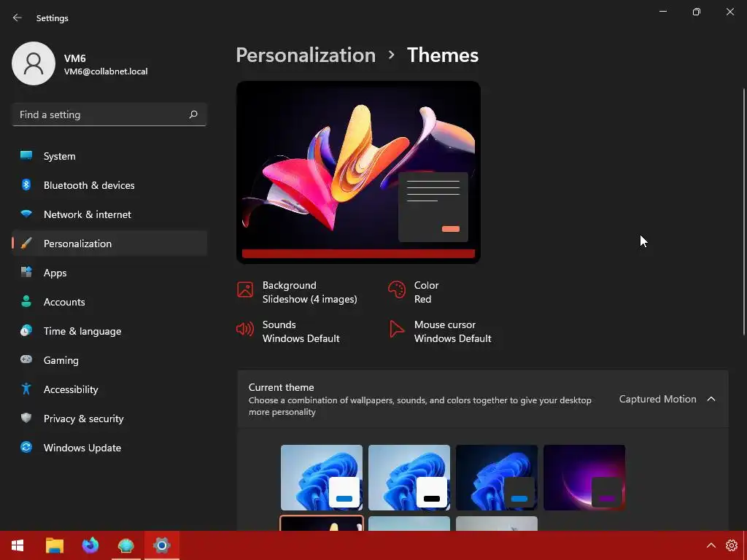
Task: Go to Accessibility settings
Action: [x=109, y=389]
